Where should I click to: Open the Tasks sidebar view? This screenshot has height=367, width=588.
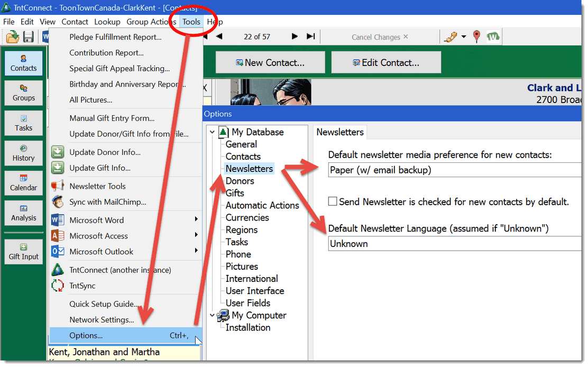click(x=24, y=123)
